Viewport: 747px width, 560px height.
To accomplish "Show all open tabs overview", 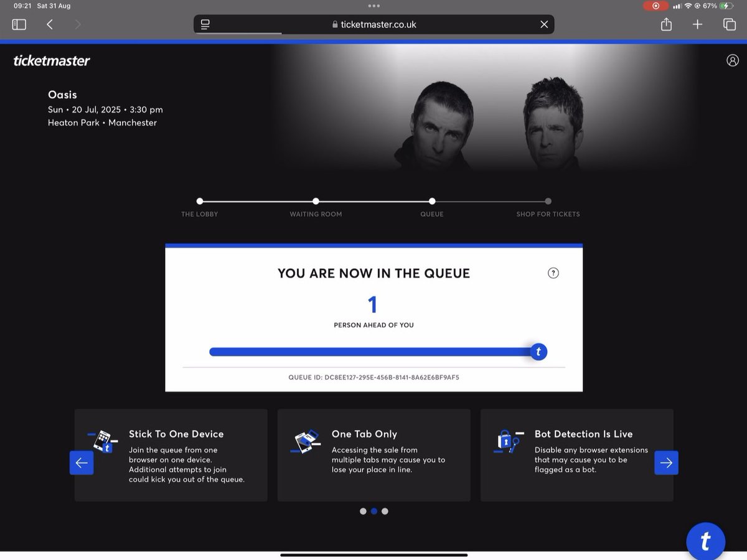I will point(729,24).
